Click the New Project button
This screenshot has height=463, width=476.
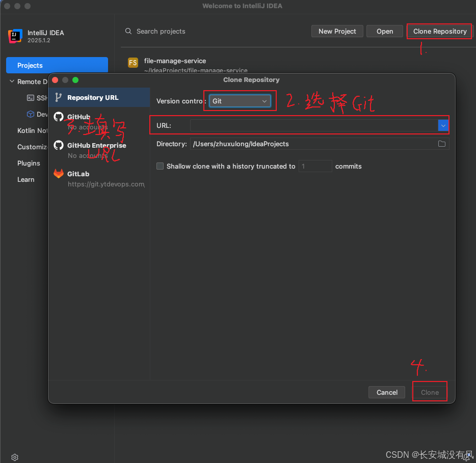(337, 31)
